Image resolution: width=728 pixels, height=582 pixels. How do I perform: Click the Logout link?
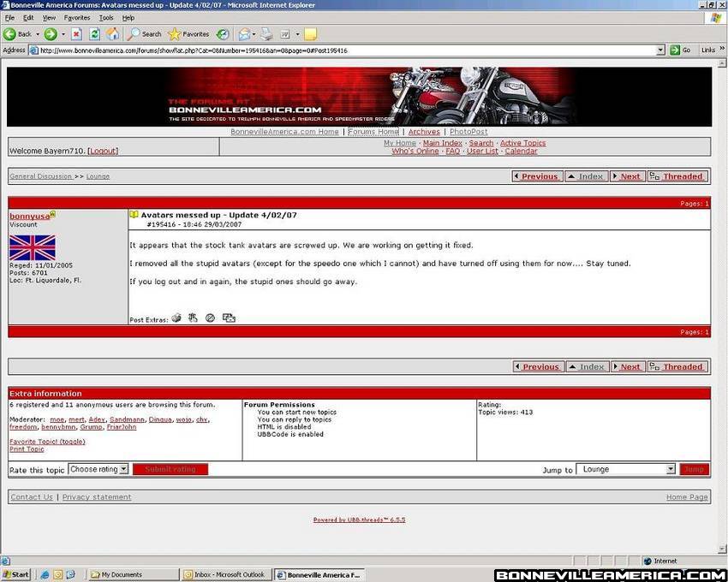click(x=103, y=151)
